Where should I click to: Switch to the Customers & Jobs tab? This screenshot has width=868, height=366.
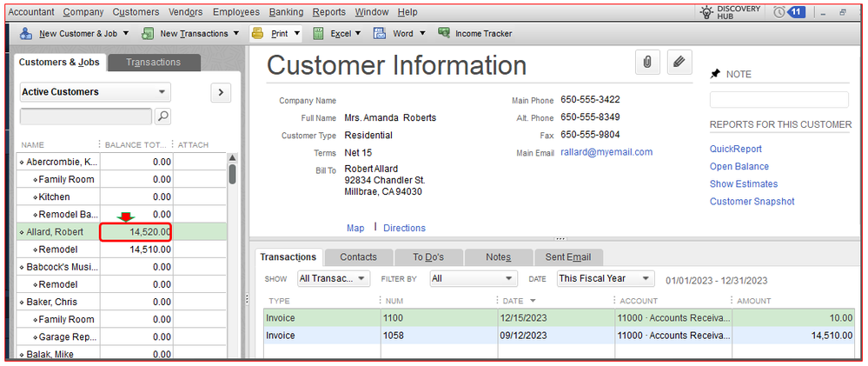(x=59, y=62)
